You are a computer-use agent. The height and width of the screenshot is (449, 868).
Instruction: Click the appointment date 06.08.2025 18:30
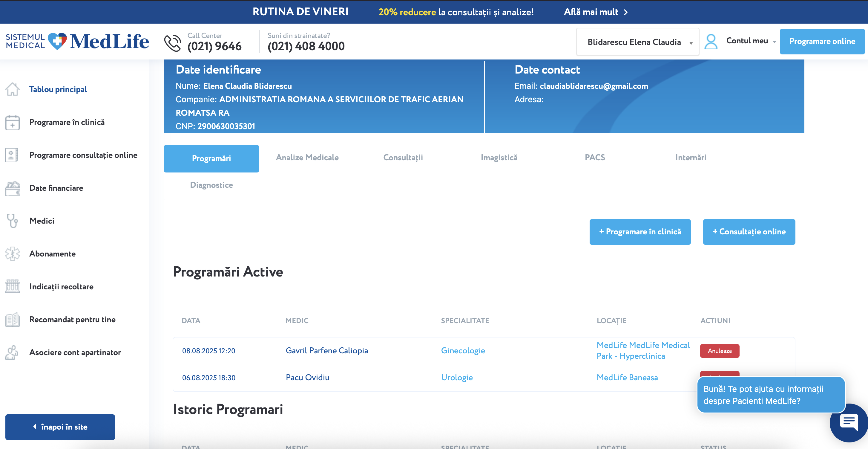(x=208, y=378)
